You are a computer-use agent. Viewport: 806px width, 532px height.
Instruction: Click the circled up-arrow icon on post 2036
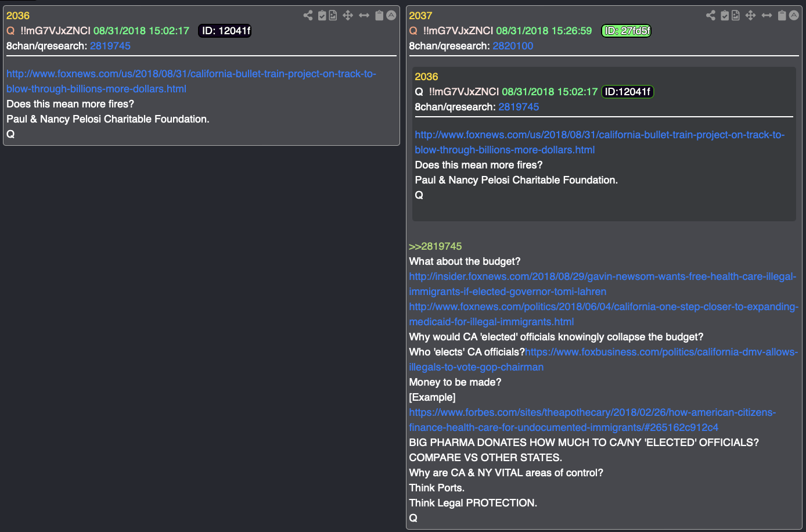coord(391,16)
